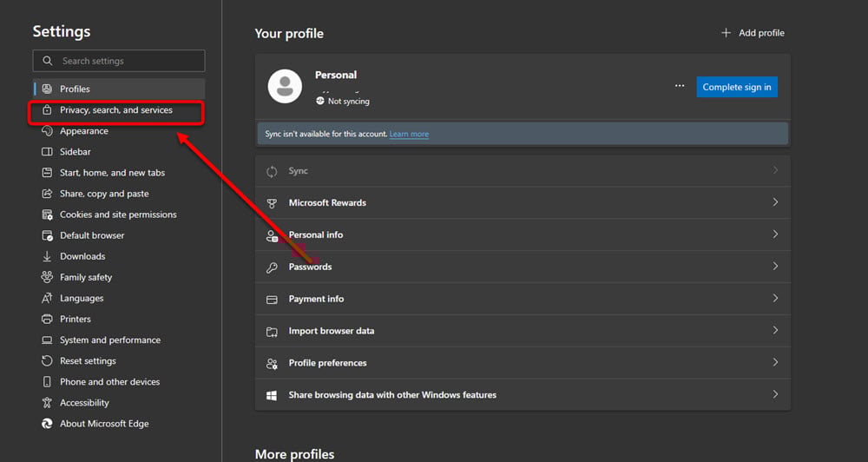Click the Import browser data icon
The image size is (868, 462).
coord(272,332)
